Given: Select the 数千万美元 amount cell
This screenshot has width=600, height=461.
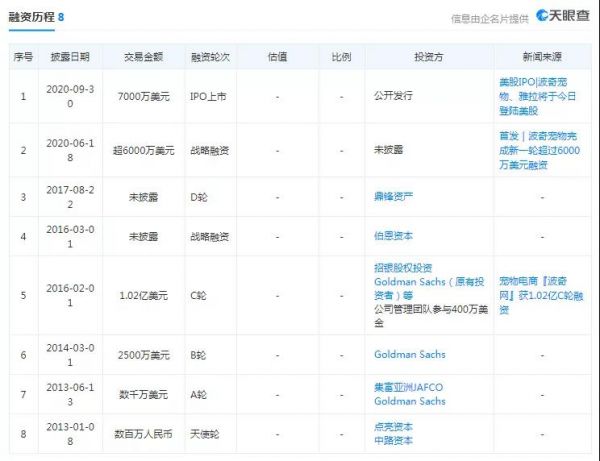Looking at the screenshot, I should [x=143, y=394].
